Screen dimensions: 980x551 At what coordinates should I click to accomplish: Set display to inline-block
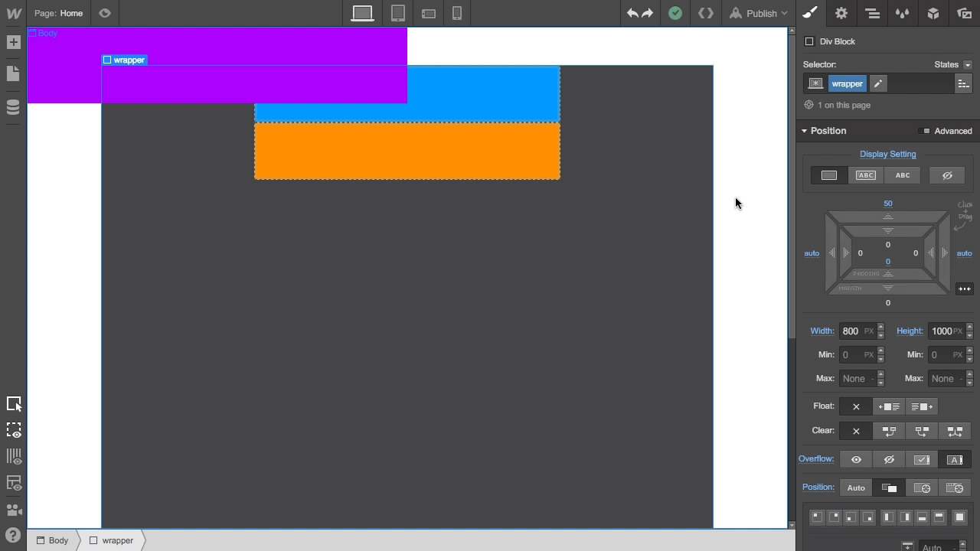pos(865,175)
